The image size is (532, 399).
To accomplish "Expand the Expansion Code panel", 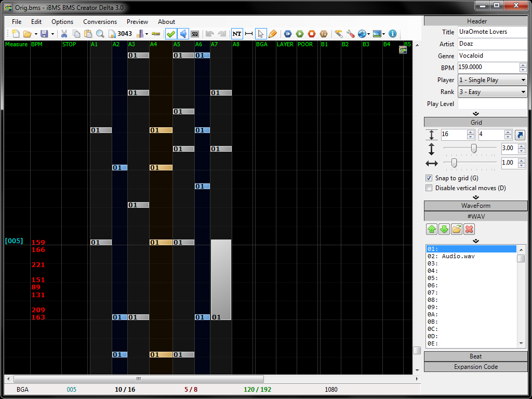I will point(476,367).
